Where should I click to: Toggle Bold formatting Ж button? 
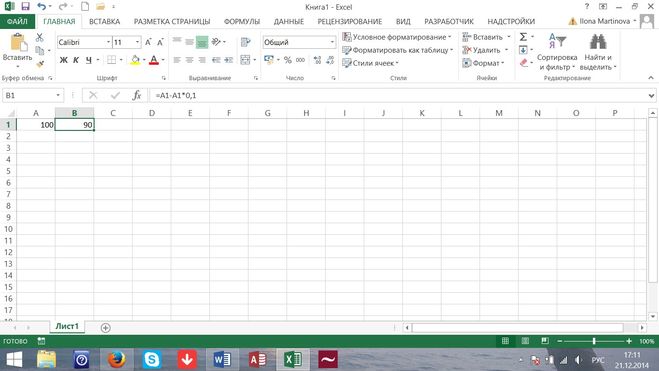(x=63, y=60)
